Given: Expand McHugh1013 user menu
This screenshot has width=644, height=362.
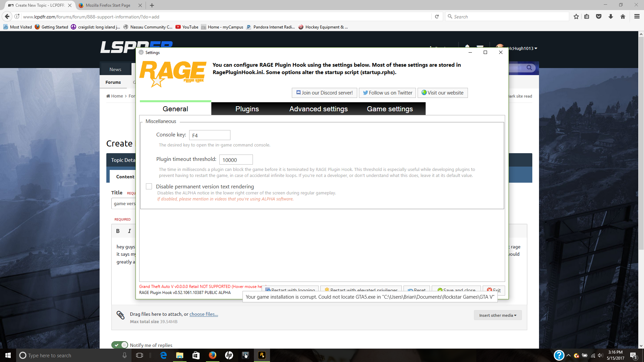Looking at the screenshot, I should [523, 48].
